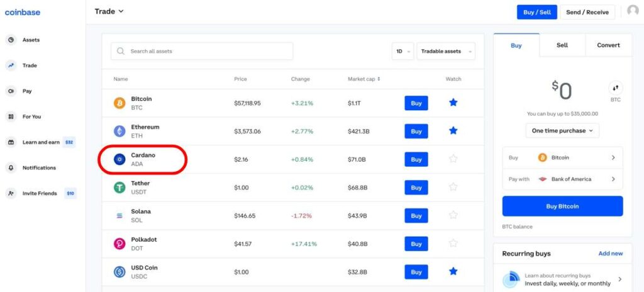644x292 pixels.
Task: Click the recurring buys radar icon
Action: 511,279
